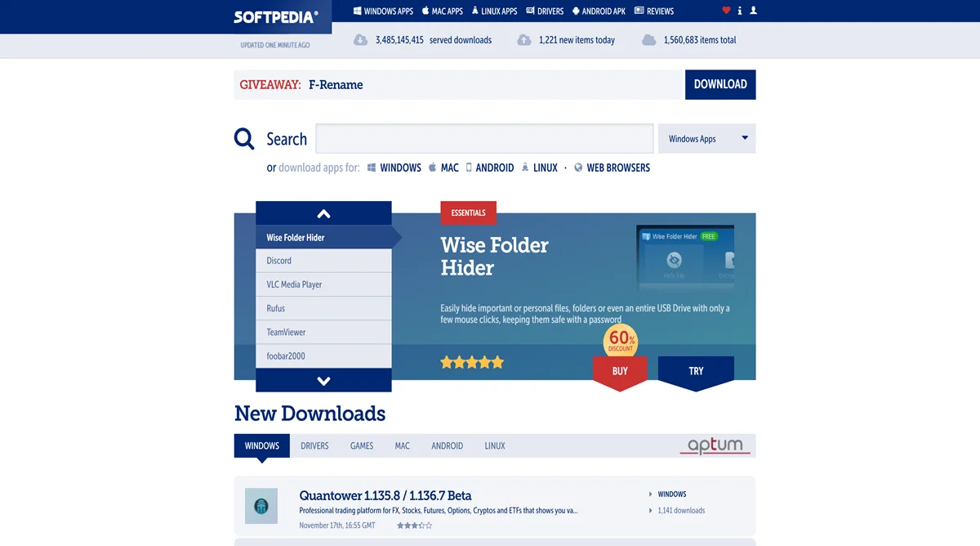980x546 pixels.
Task: Switch to the MAC downloads tab
Action: (x=403, y=445)
